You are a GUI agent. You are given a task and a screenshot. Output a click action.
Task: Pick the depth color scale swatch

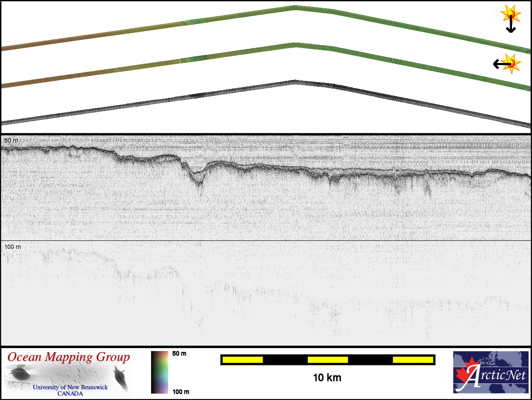[x=160, y=372]
